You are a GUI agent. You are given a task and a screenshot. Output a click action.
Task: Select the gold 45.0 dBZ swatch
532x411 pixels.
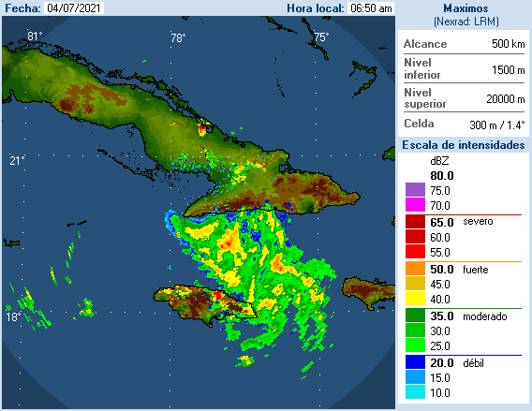pyautogui.click(x=415, y=284)
